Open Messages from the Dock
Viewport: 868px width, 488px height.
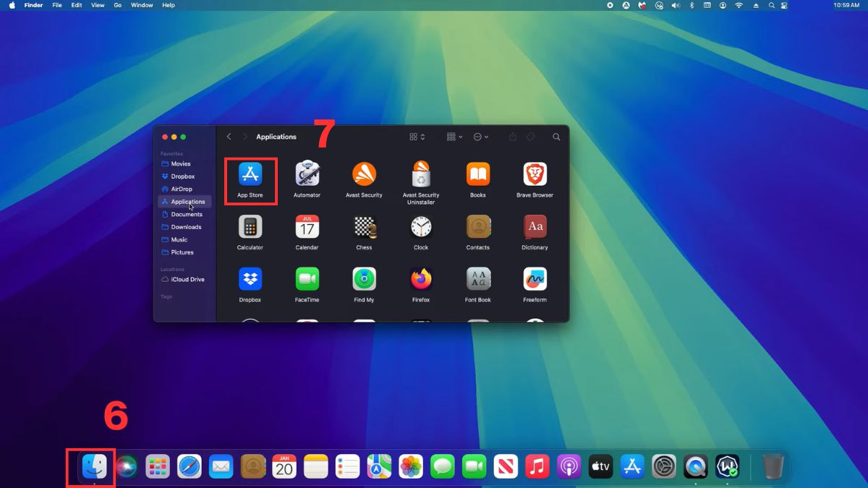tap(443, 466)
